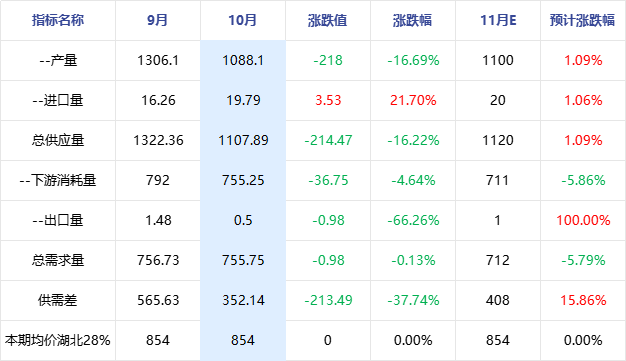Select the 1.48 export cell
Image resolution: width=626 pixels, height=361 pixels.
point(158,220)
